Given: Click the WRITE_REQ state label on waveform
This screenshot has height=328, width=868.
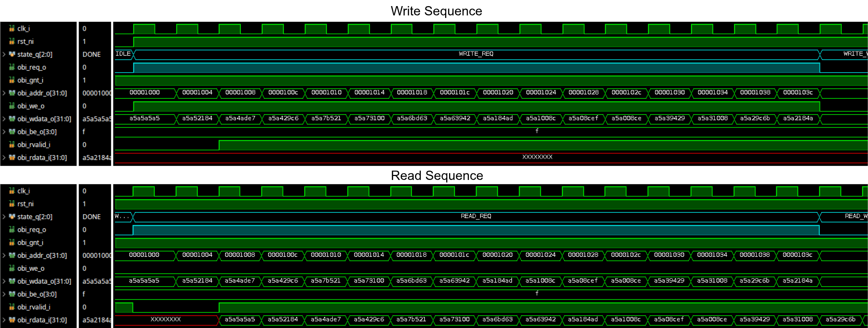Looking at the screenshot, I should pos(476,54).
